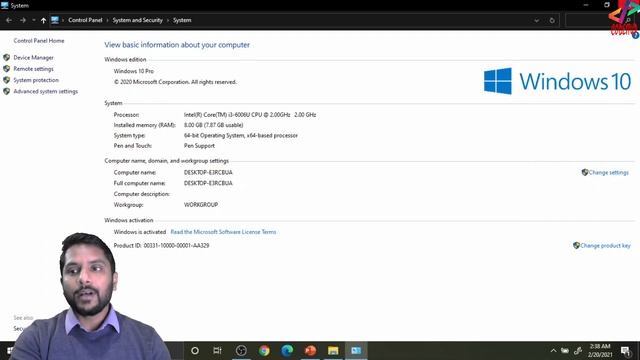Click Product ID 00331-10000-00001-AA329 text
Image resolution: width=640 pixels, height=360 pixels.
tap(161, 246)
